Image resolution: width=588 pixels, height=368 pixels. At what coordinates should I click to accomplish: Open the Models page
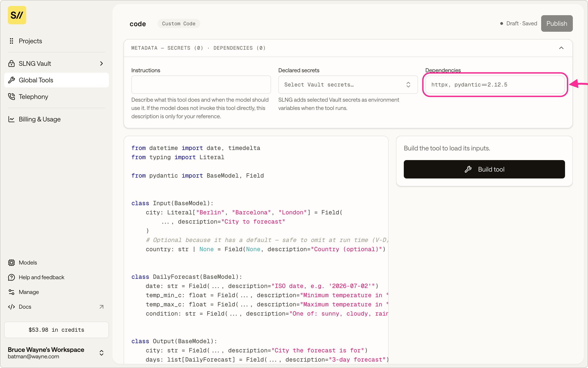click(56, 263)
